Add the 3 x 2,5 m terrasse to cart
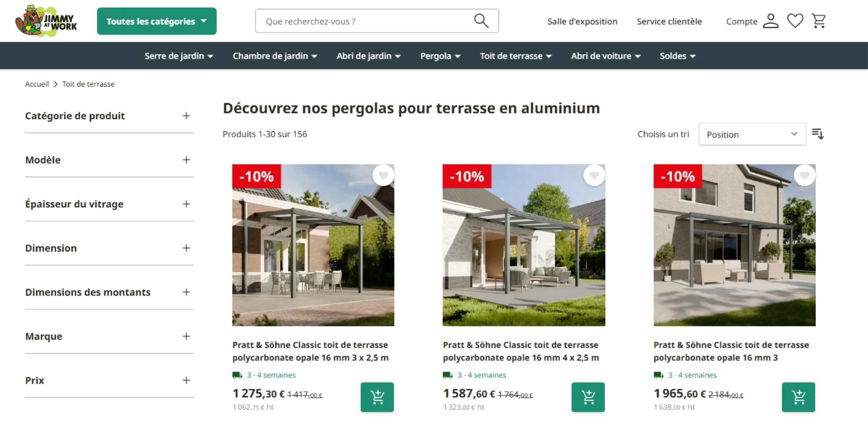868x429 pixels. pyautogui.click(x=377, y=397)
